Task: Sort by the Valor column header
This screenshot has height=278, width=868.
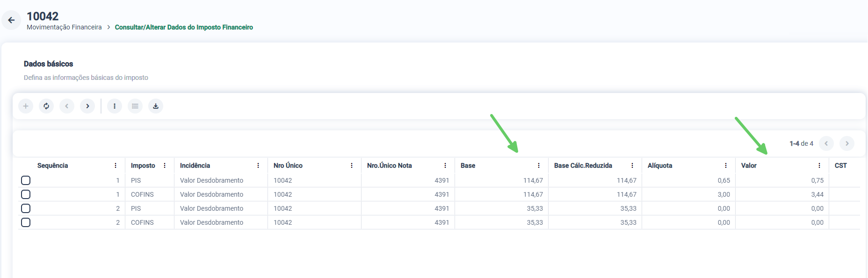Action: (749, 165)
